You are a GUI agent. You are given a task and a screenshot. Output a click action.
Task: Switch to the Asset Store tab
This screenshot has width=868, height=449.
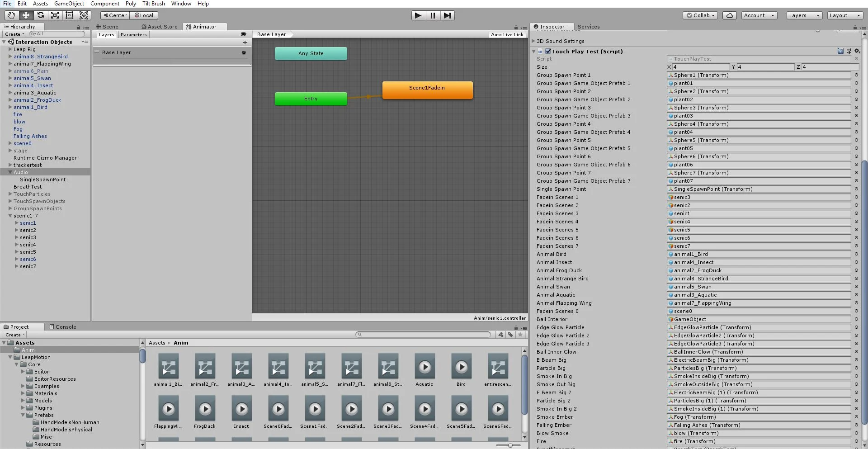(160, 27)
